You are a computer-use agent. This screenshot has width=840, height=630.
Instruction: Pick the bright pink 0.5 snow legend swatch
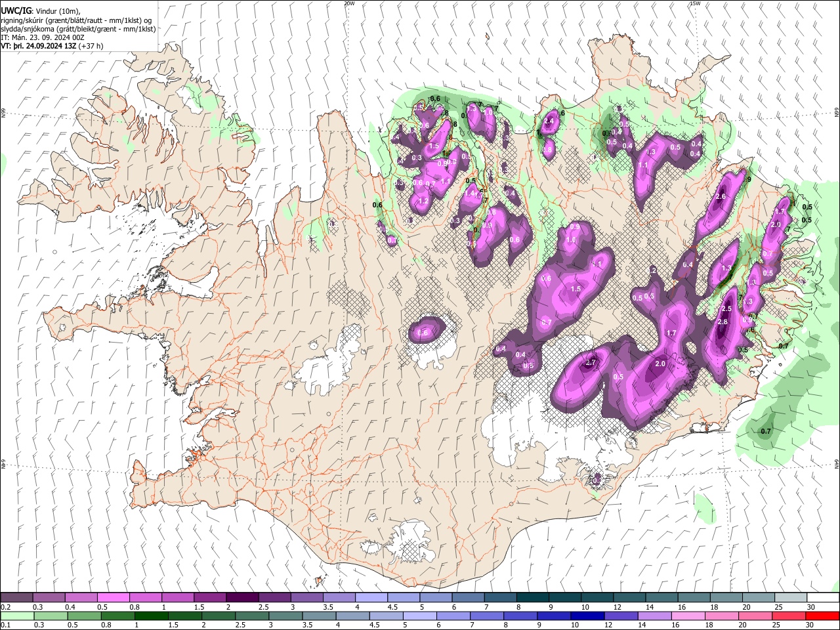[x=113, y=597]
